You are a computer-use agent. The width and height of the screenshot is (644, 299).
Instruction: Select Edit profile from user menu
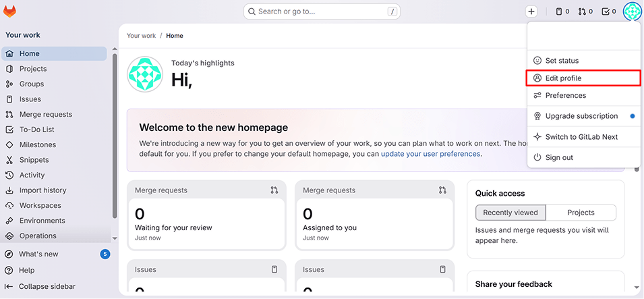pyautogui.click(x=563, y=78)
